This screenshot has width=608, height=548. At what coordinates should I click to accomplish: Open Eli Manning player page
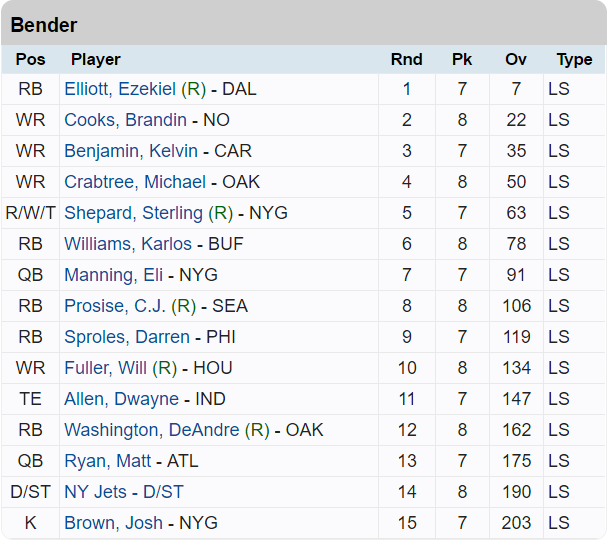[x=114, y=275]
